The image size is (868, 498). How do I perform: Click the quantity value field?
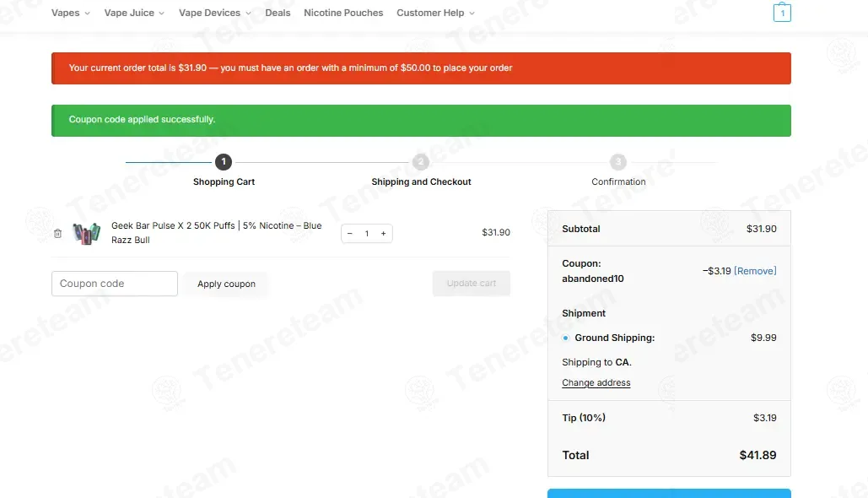[x=366, y=233]
